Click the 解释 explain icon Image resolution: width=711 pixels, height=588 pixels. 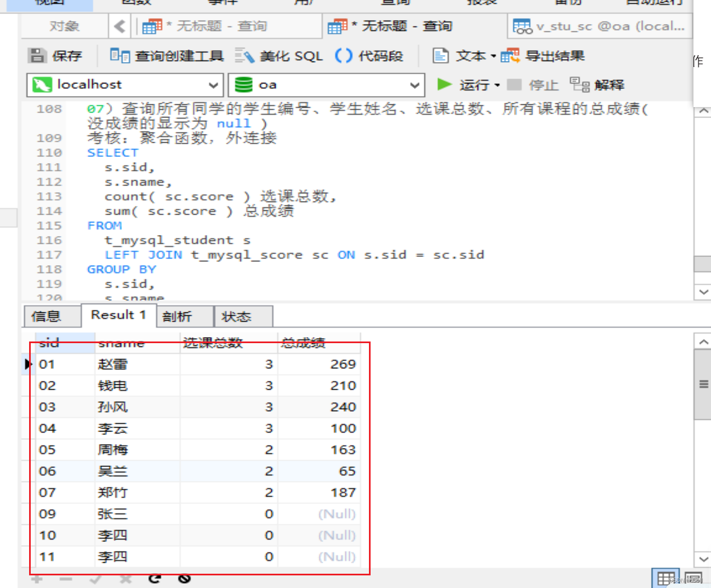tap(580, 85)
